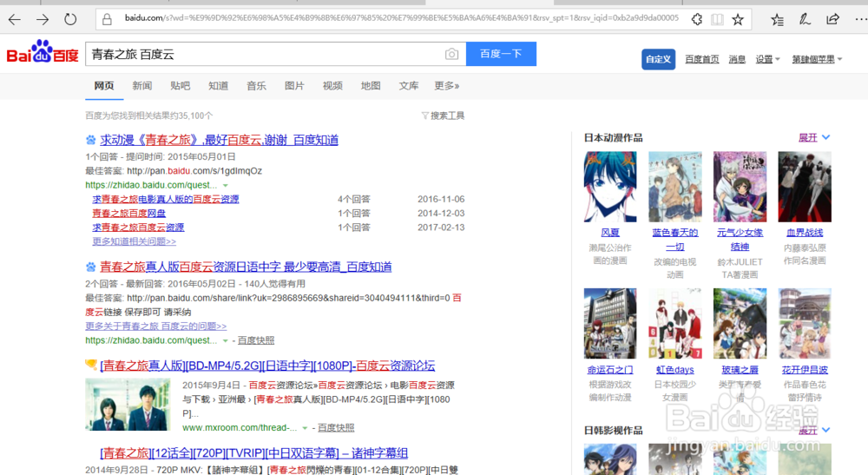868x475 pixels.
Task: Open dropdown arrow after mxroom.com URL
Action: pyautogui.click(x=305, y=428)
